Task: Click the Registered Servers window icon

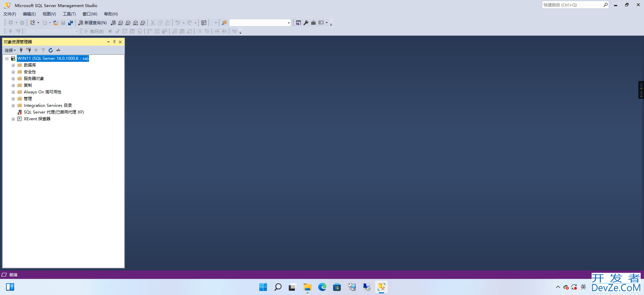Action: [x=298, y=23]
